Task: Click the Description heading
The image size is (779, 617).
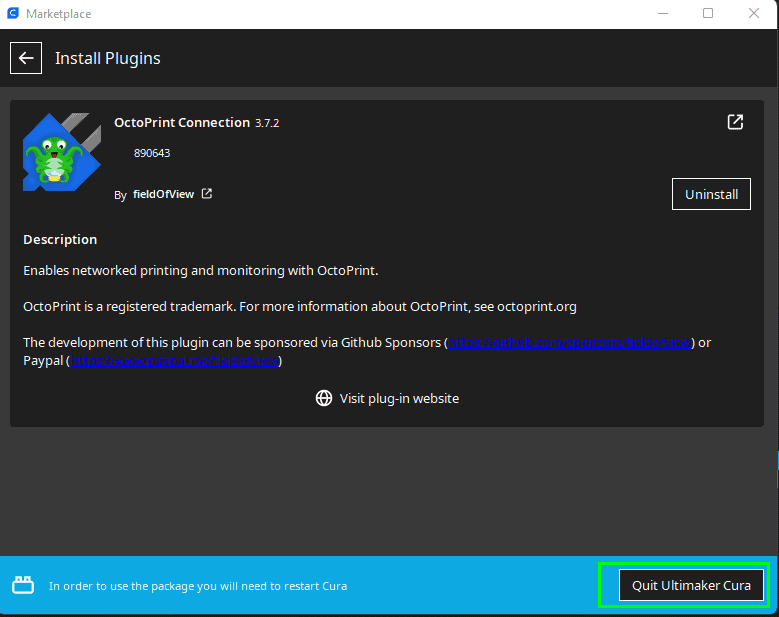Action: pyautogui.click(x=60, y=239)
